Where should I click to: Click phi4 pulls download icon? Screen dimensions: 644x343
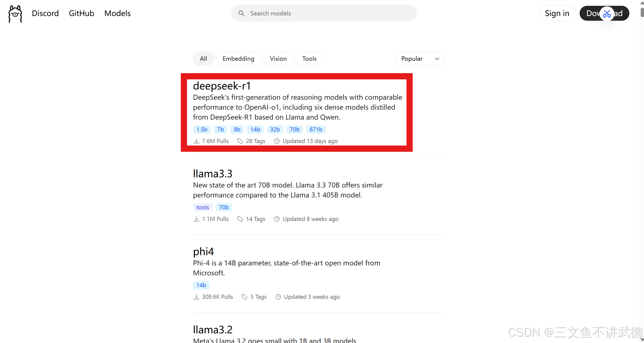coord(196,297)
